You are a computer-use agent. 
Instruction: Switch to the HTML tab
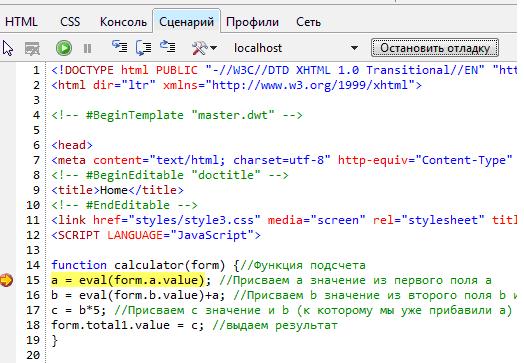21,22
